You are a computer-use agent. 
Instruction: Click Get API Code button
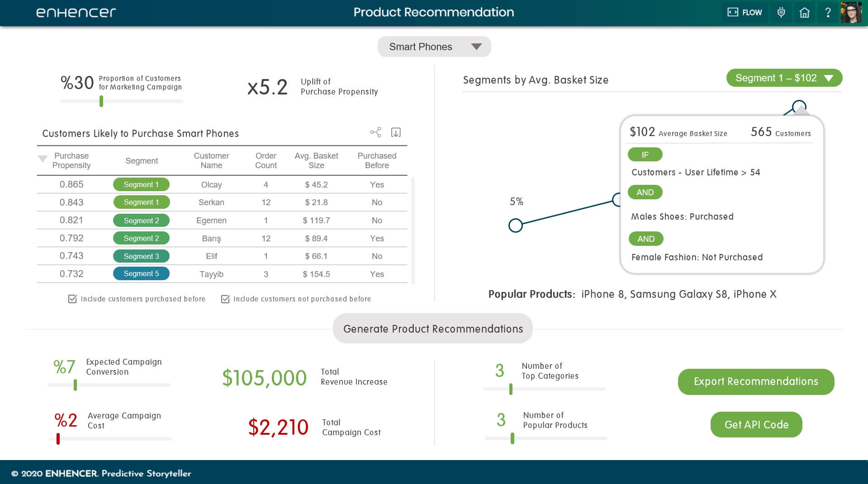click(x=756, y=424)
